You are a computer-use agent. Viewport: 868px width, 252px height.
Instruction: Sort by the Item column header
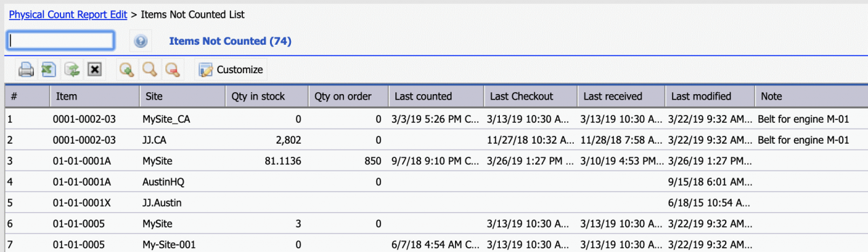94,96
